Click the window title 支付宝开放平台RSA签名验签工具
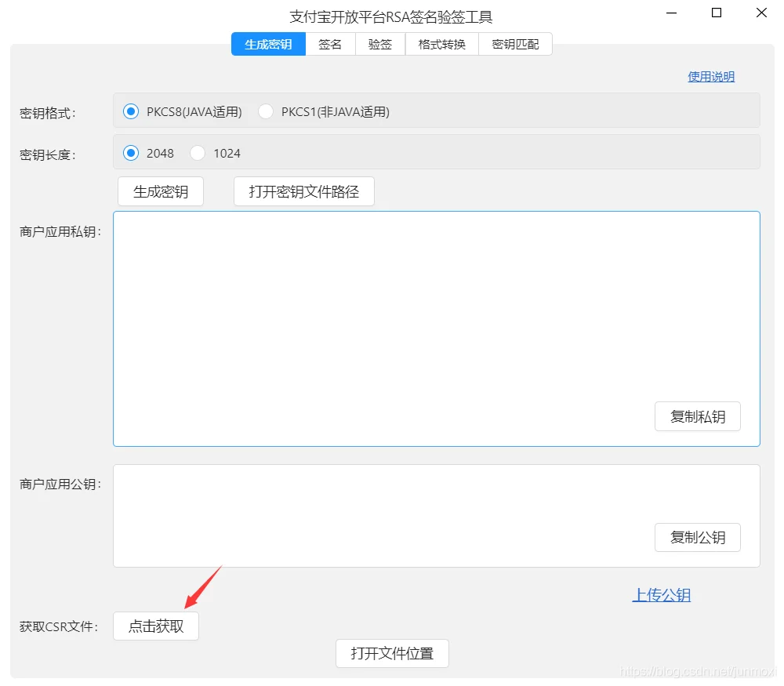The width and height of the screenshot is (784, 686). [391, 17]
